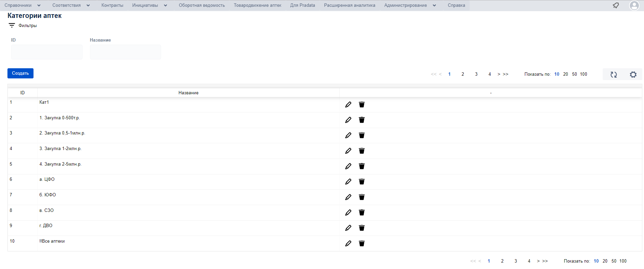Delete the 'б. ЮФО' category
Viewport: 644px width, 269px height.
pos(362,197)
